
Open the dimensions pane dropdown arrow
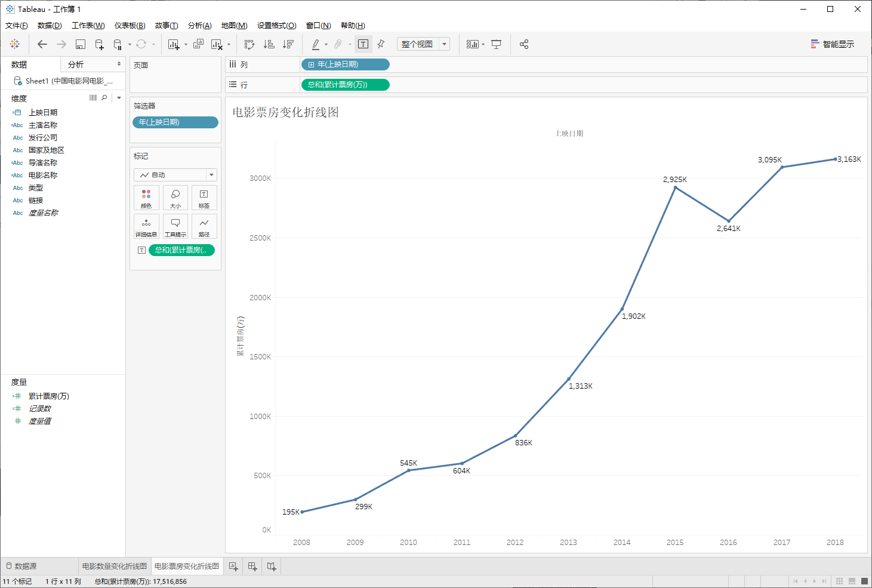(119, 98)
